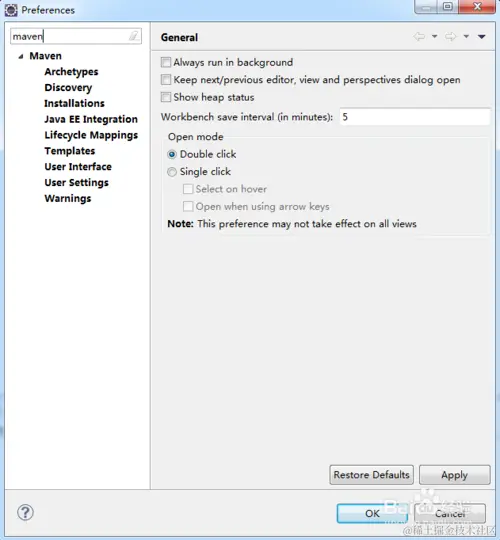Click the General page heading
This screenshot has width=500, height=540.
tap(179, 37)
